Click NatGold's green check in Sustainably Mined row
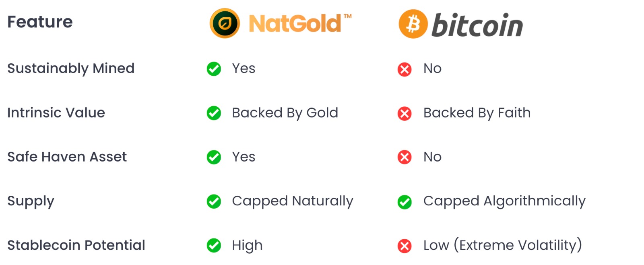This screenshot has width=644, height=265. point(214,69)
